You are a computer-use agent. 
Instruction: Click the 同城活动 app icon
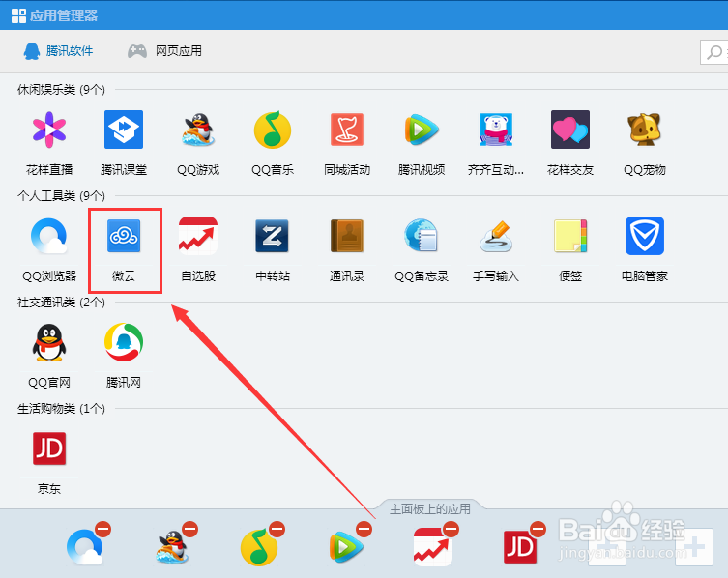[347, 130]
